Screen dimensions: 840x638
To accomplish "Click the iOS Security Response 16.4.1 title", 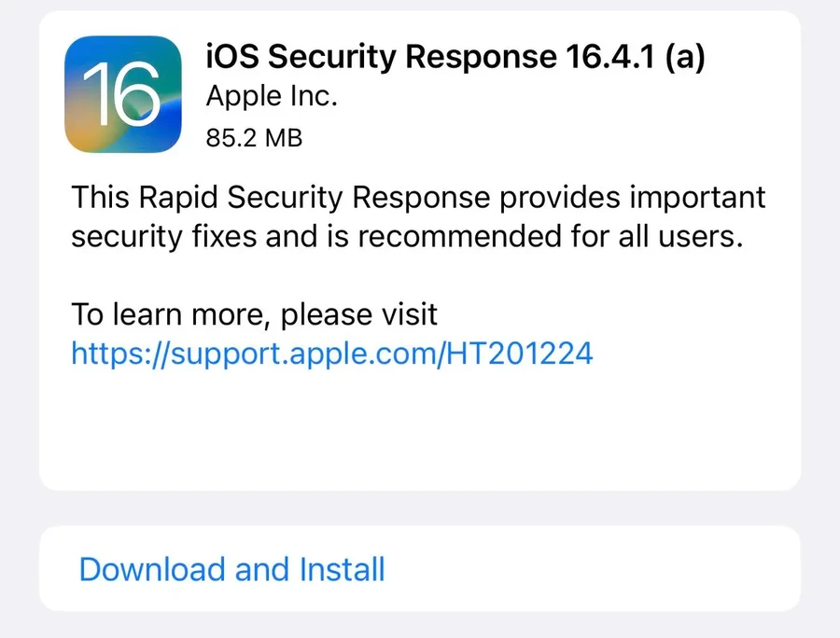I will tap(455, 56).
